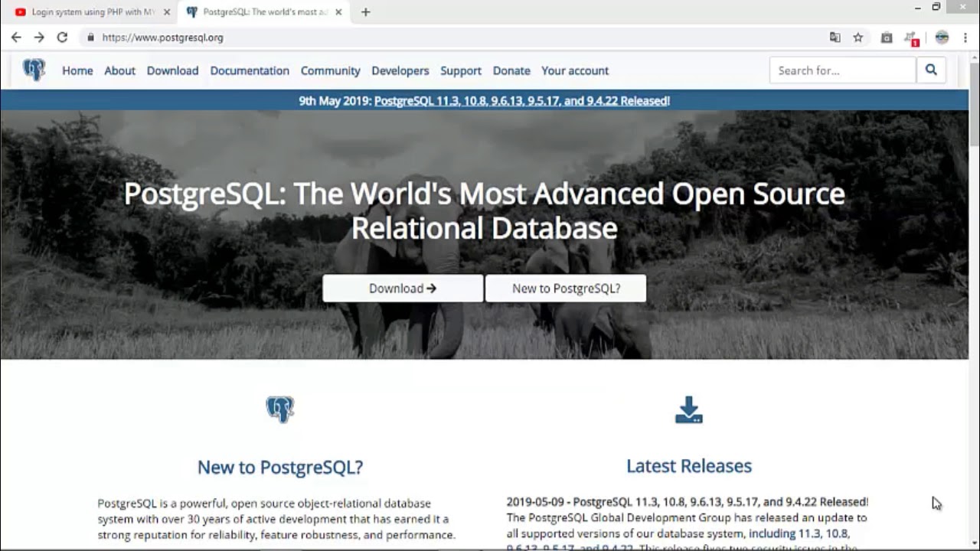Screen dimensions: 980x551
Task: Open the Community nav item
Action: tap(330, 70)
